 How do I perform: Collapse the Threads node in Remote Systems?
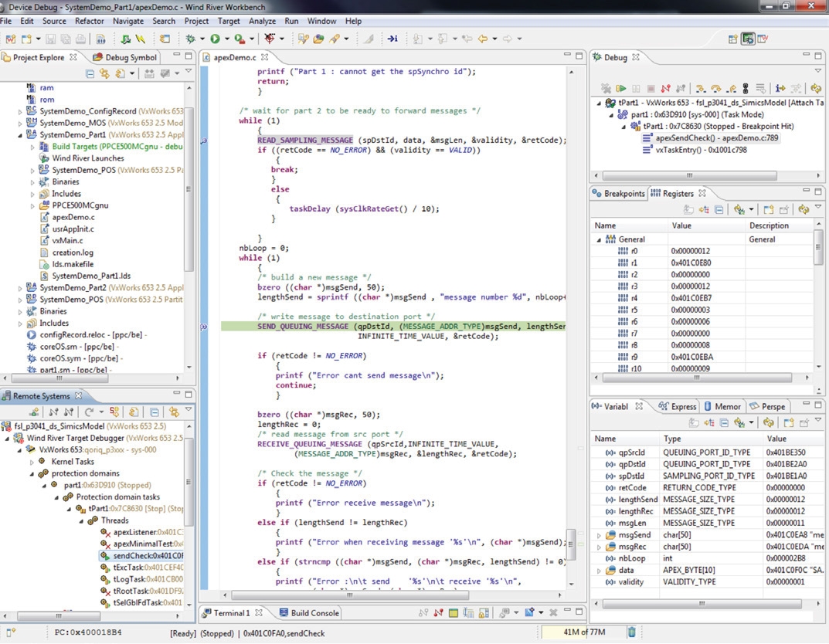click(81, 521)
